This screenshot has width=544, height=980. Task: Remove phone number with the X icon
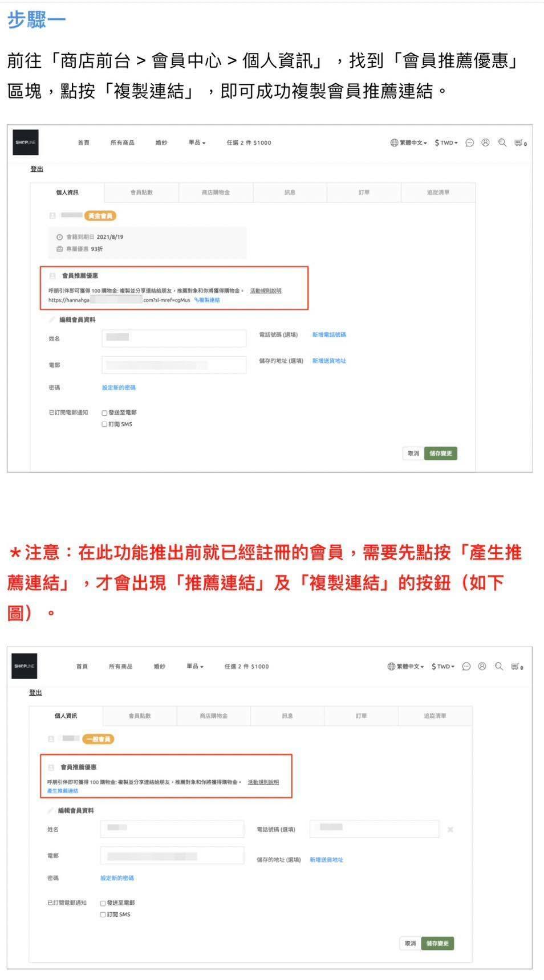tap(450, 830)
